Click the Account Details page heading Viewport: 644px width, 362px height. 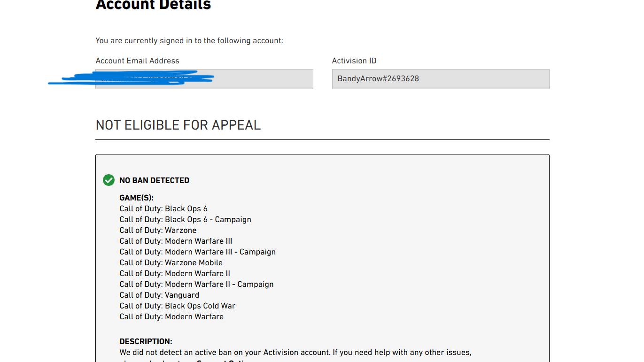153,5
